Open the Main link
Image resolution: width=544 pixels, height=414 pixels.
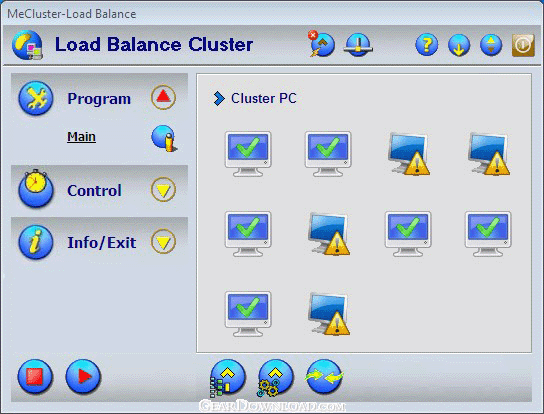click(82, 137)
